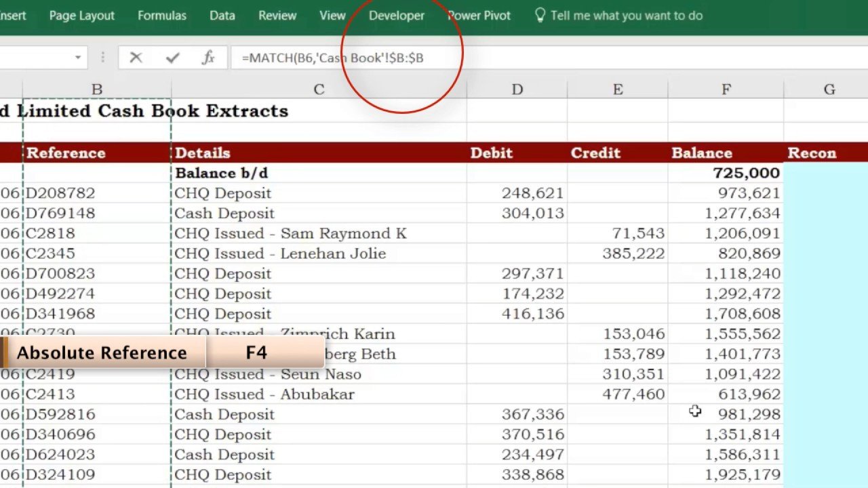Click the Cash Book Extracts title cell
868x488 pixels.
coord(144,111)
